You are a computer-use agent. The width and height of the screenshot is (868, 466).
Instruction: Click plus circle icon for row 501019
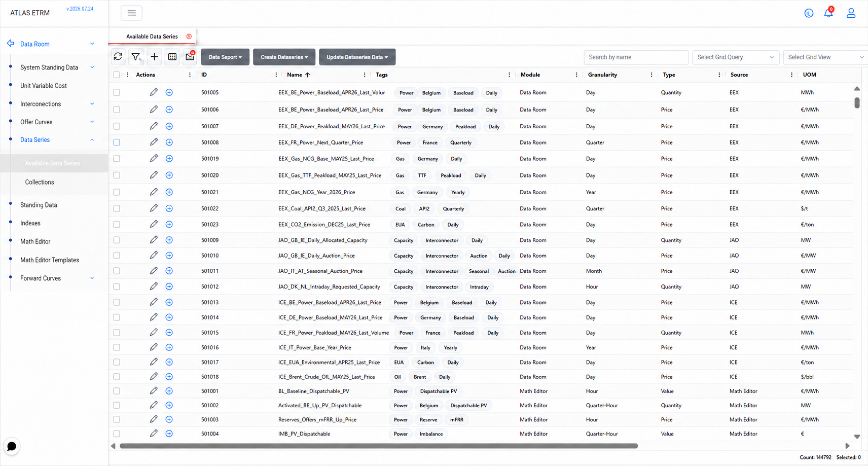(169, 159)
